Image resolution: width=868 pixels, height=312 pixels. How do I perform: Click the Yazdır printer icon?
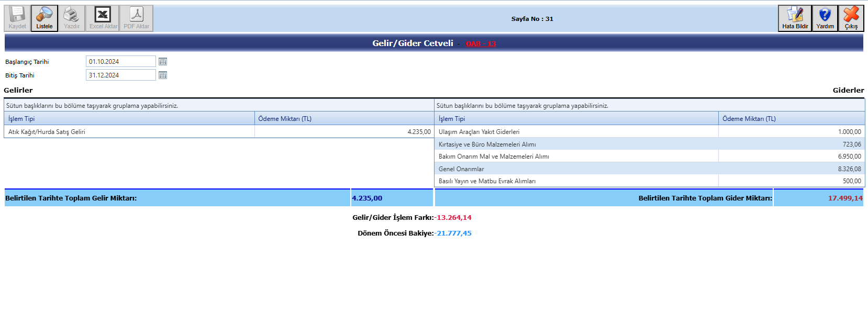[x=71, y=18]
